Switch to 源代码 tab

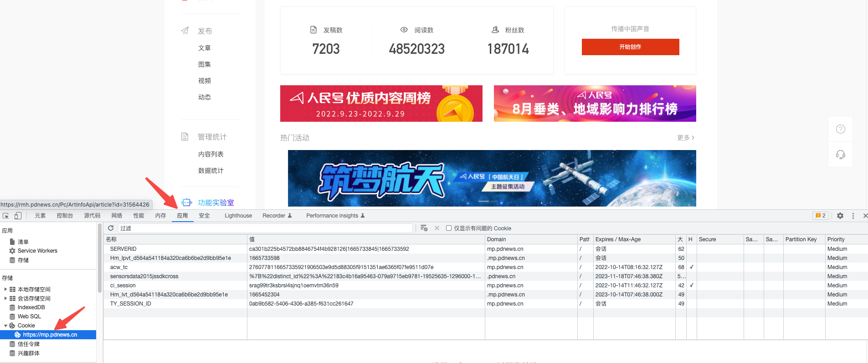(92, 216)
